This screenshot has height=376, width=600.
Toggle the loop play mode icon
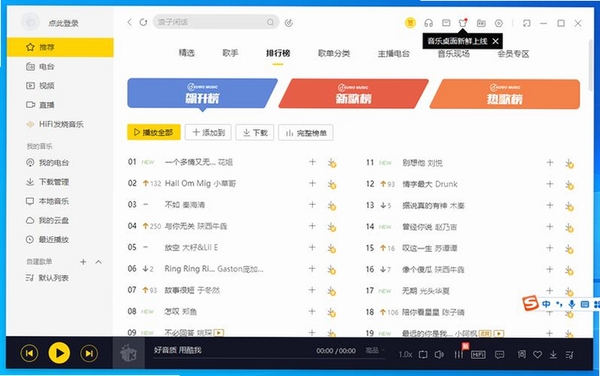[x=423, y=355]
